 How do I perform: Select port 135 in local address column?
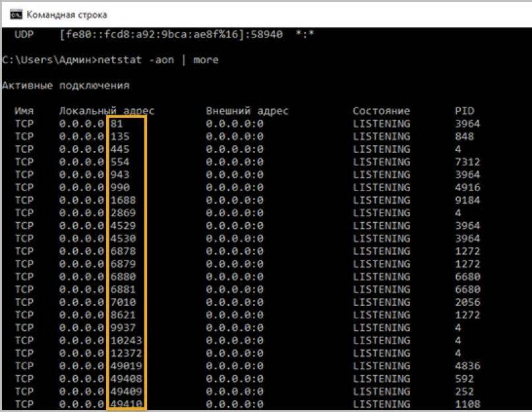120,136
